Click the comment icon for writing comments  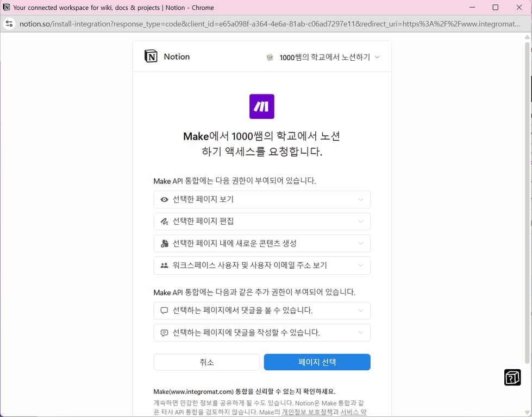click(164, 333)
